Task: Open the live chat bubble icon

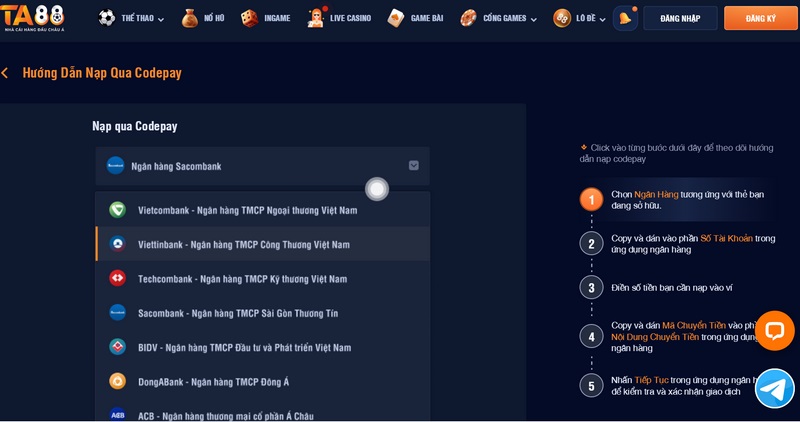Action: tap(774, 331)
